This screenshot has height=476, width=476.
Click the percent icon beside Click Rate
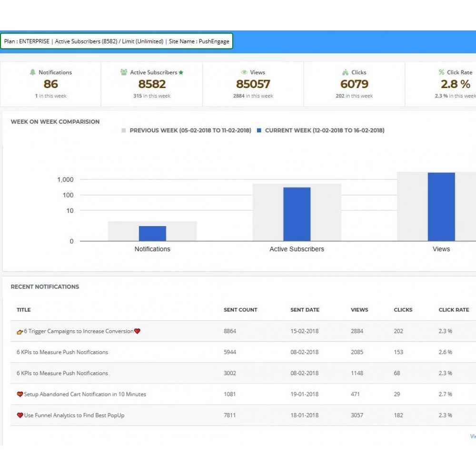(x=441, y=72)
